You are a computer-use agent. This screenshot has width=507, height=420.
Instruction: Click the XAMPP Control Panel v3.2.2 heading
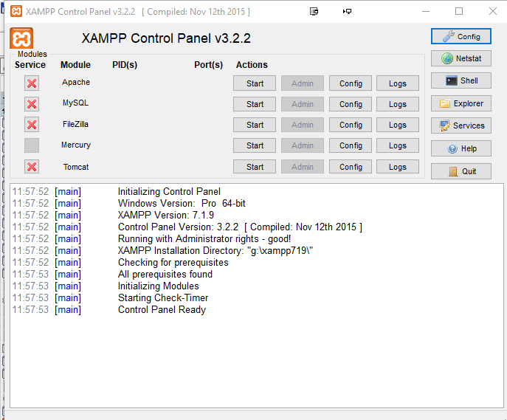click(x=166, y=38)
